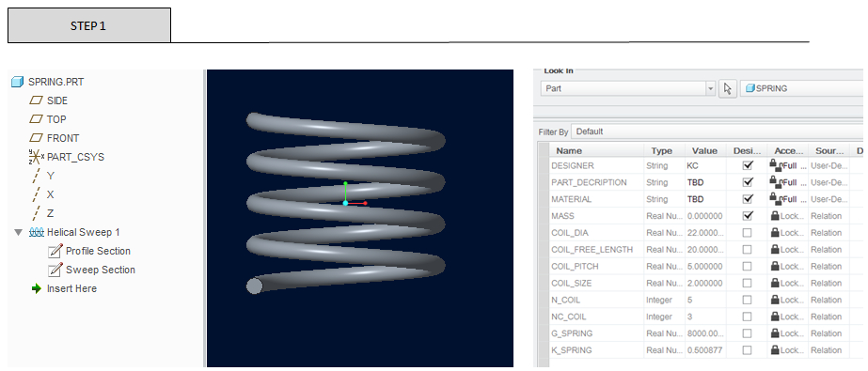This screenshot has height=371, width=868.
Task: Select the spring model in the viewport
Action: 346,203
